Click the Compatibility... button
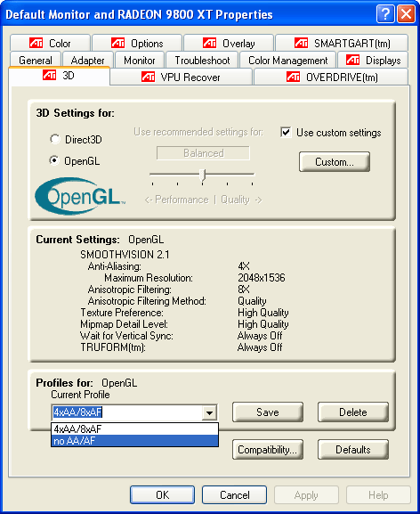Viewport: 420px width, 514px height. pyautogui.click(x=268, y=450)
